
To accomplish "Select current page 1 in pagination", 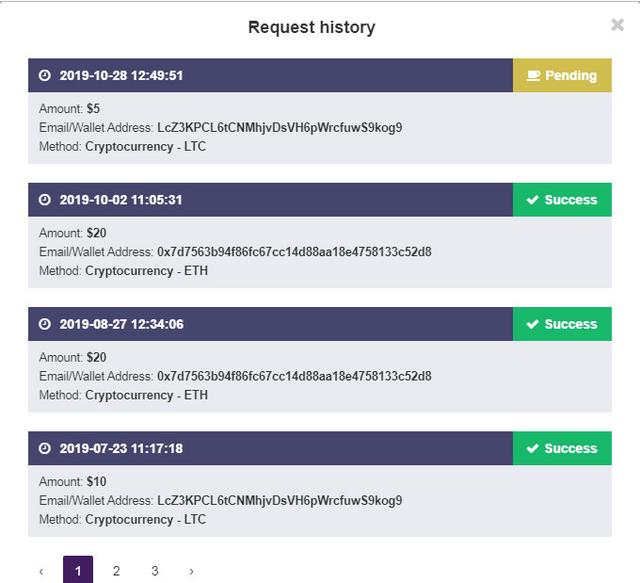I will tap(78, 571).
